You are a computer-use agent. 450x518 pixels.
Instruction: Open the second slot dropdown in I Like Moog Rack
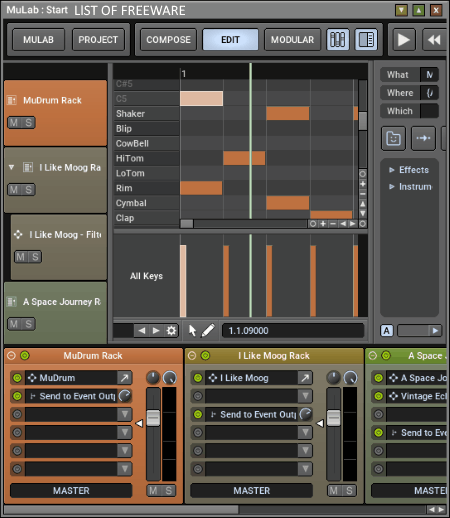pyautogui.click(x=305, y=396)
